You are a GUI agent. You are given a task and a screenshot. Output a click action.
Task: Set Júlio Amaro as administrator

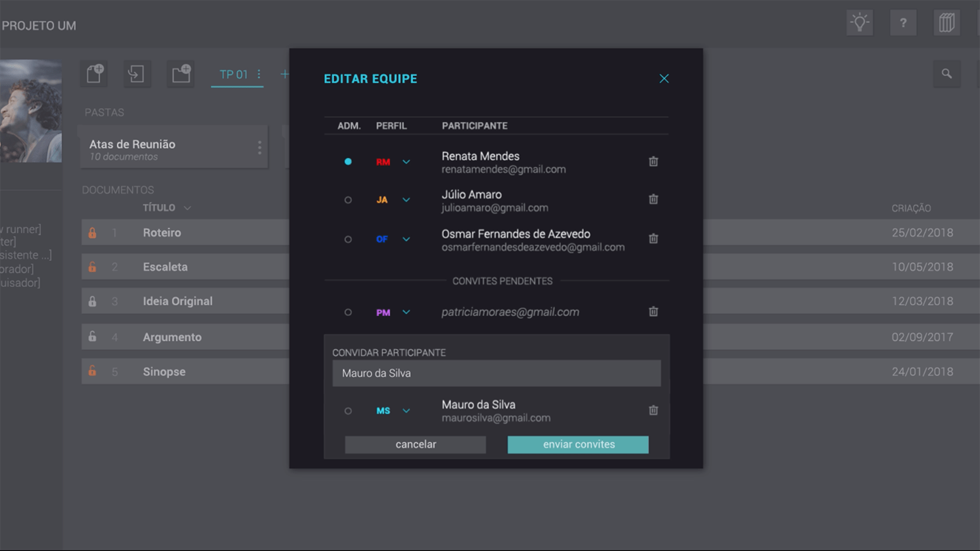point(348,200)
